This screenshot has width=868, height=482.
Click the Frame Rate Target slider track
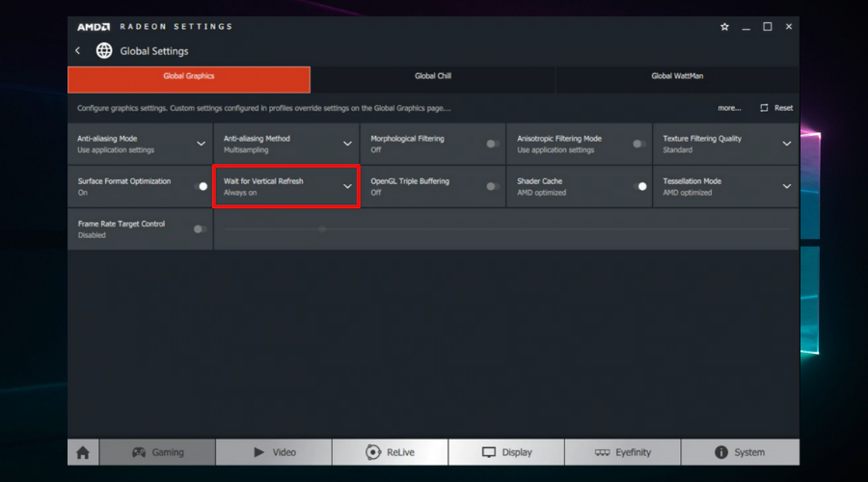pyautogui.click(x=506, y=229)
